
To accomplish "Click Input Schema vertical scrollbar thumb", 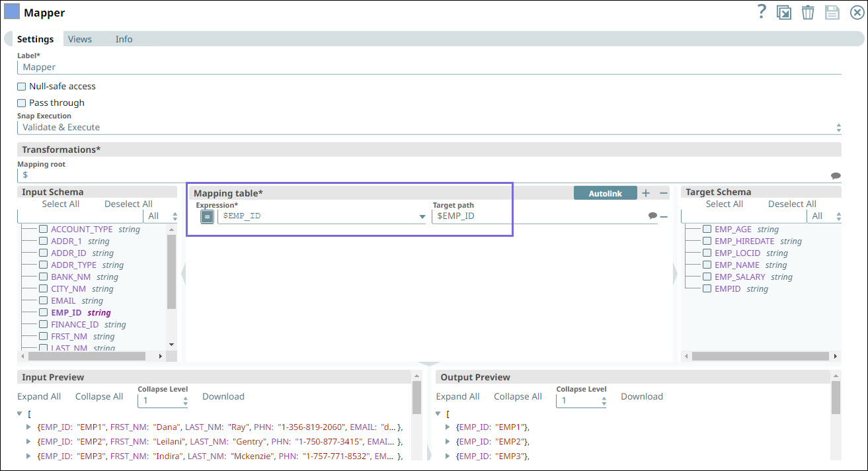I will 172,272.
